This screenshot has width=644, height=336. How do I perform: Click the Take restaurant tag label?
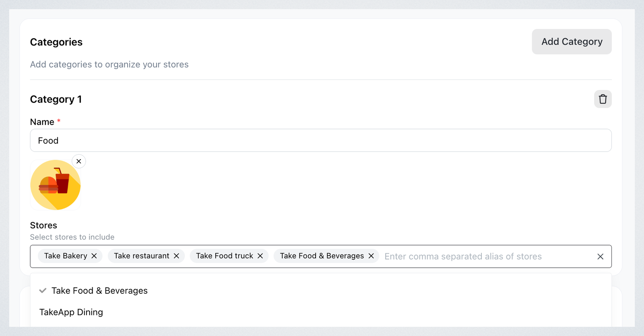142,256
